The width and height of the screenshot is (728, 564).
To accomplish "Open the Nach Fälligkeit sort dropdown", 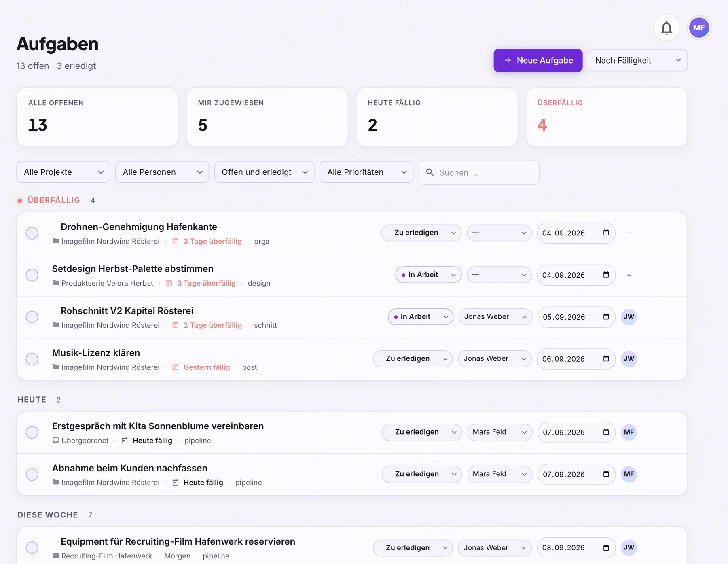I will pyautogui.click(x=637, y=60).
